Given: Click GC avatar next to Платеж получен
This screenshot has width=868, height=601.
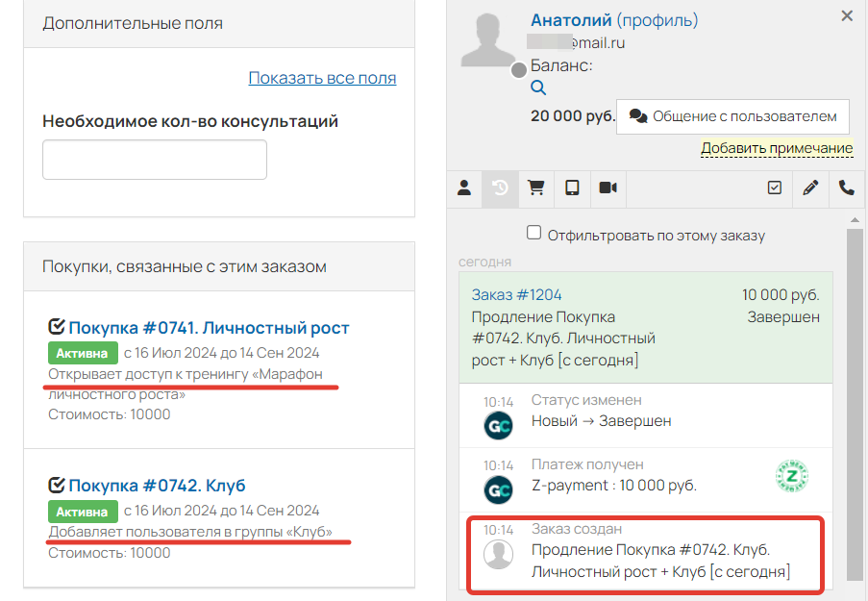Looking at the screenshot, I should coord(498,489).
